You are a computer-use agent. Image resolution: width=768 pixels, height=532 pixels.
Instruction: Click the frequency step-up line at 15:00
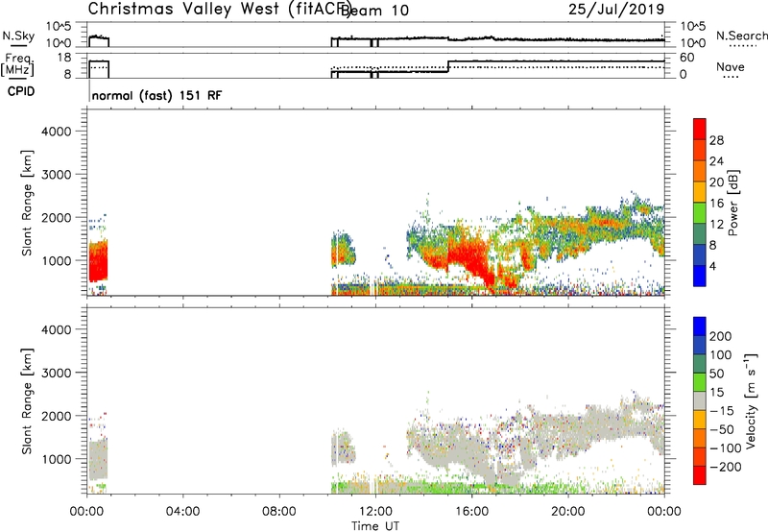point(448,66)
